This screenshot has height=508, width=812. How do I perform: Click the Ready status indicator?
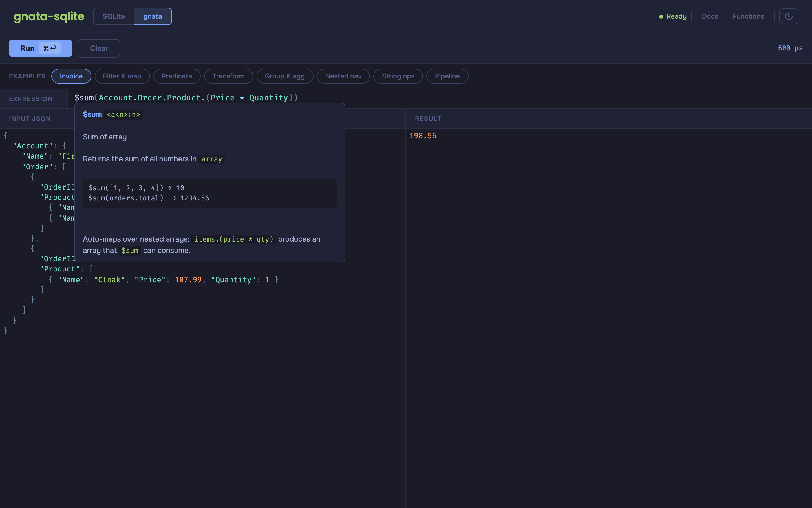tap(672, 16)
